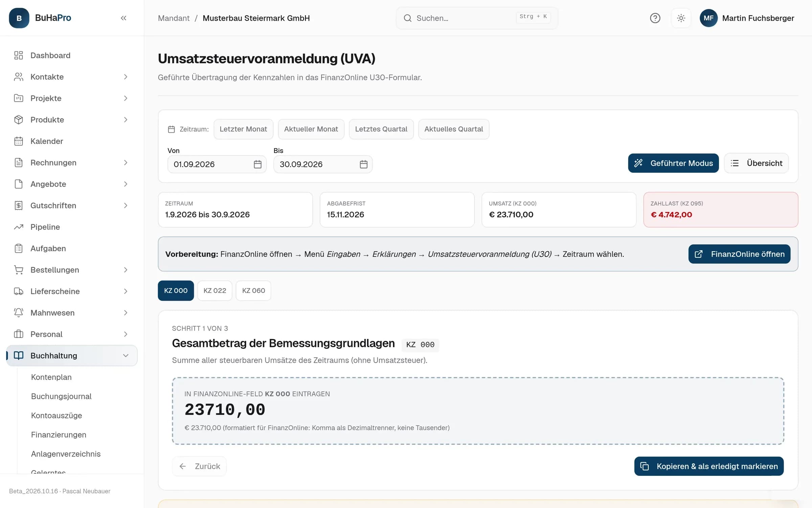Image resolution: width=812 pixels, height=508 pixels.
Task: Click Kopieren & als erledigt markieren
Action: pos(709,466)
